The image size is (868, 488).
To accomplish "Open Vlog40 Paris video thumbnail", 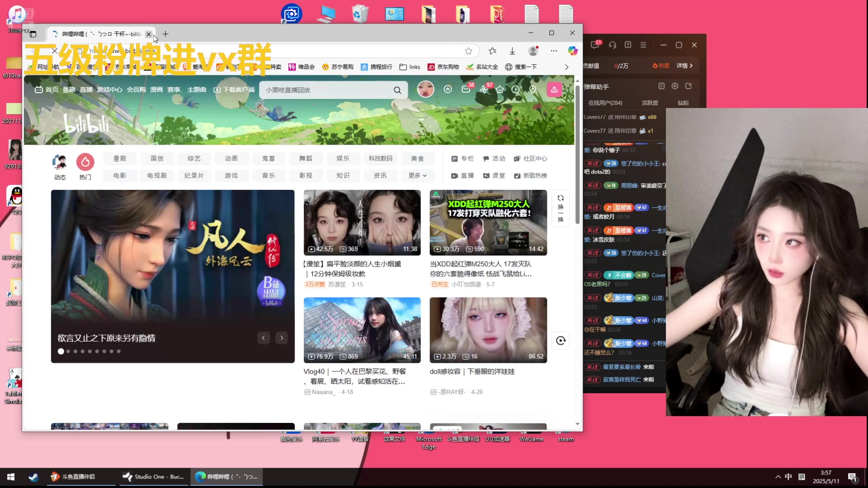I will click(x=362, y=330).
